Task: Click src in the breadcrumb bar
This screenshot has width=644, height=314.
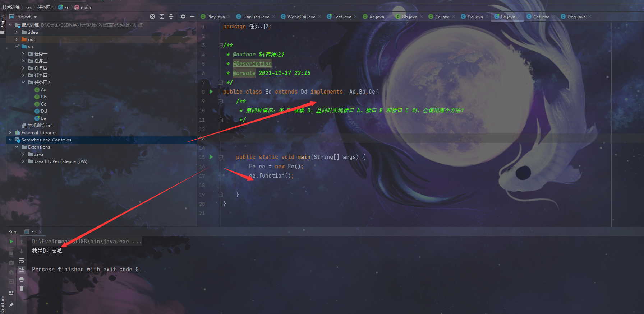Action: 28,7
